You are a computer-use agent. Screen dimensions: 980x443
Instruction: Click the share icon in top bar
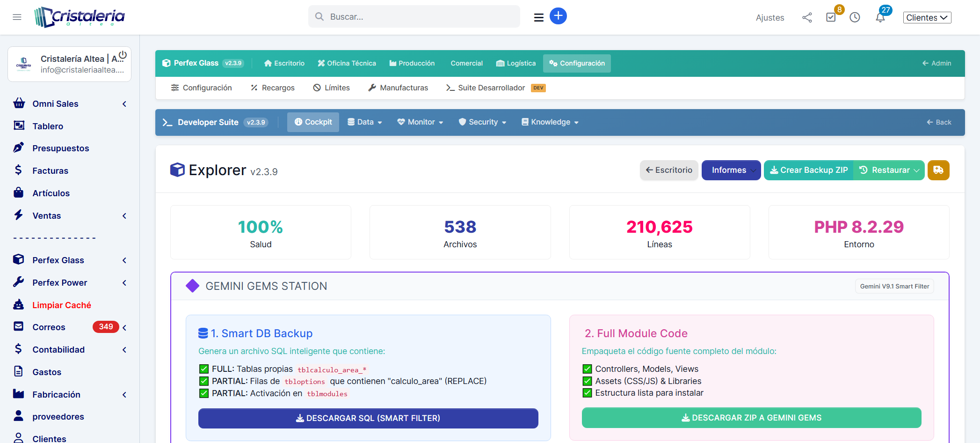point(807,18)
